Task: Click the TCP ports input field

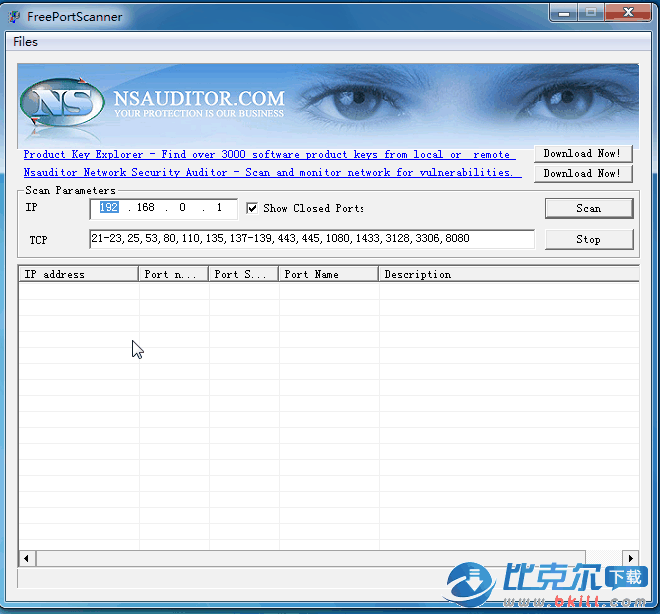Action: (x=312, y=239)
